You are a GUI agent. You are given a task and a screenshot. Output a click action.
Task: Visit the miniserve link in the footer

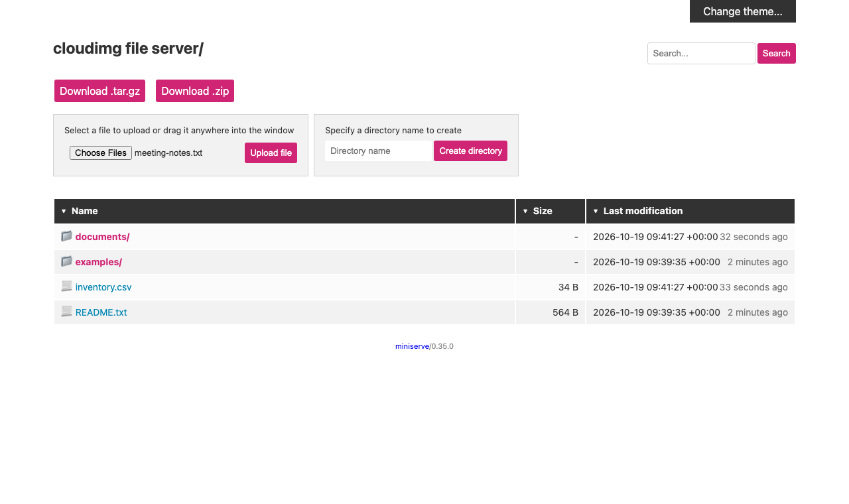[412, 346]
